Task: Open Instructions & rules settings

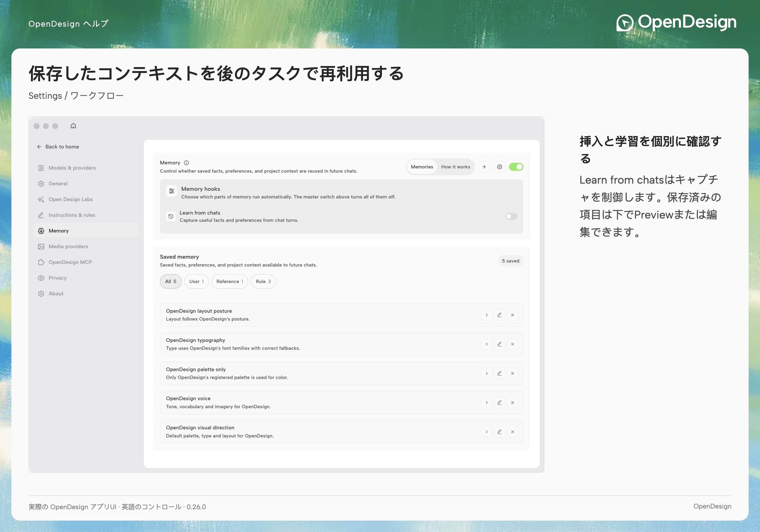Action: 86,215
